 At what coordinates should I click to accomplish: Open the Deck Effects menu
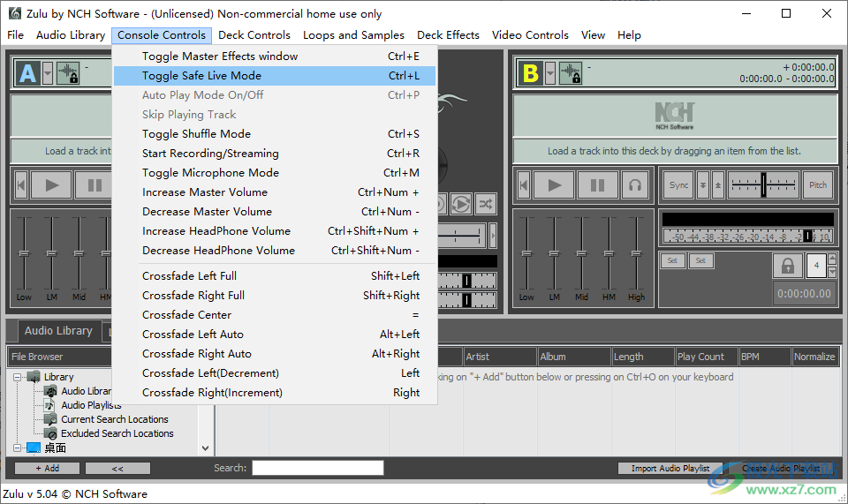[448, 35]
